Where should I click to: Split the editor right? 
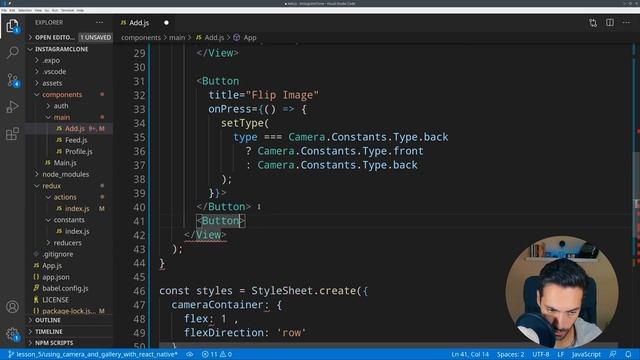609,22
